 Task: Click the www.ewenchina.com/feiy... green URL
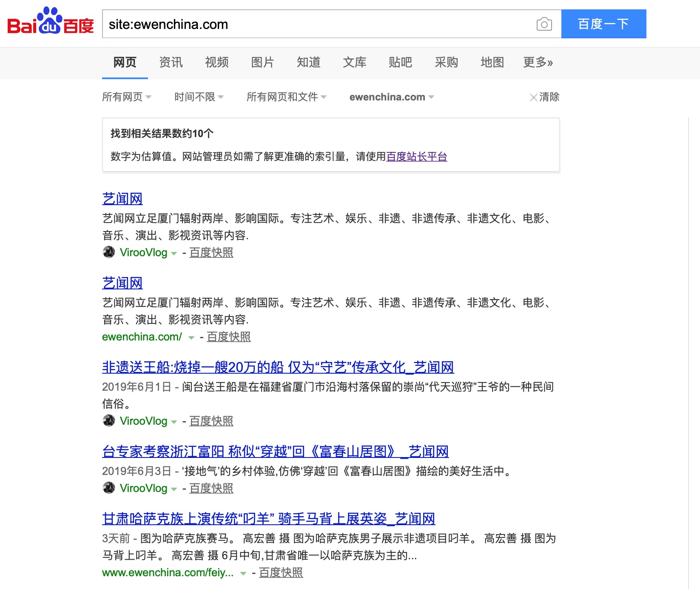[x=168, y=572]
